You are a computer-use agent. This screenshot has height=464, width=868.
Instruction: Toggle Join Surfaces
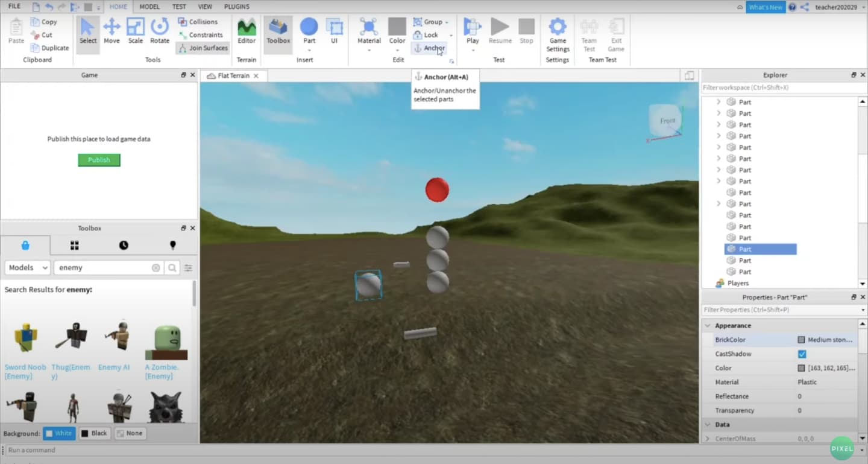tap(203, 48)
